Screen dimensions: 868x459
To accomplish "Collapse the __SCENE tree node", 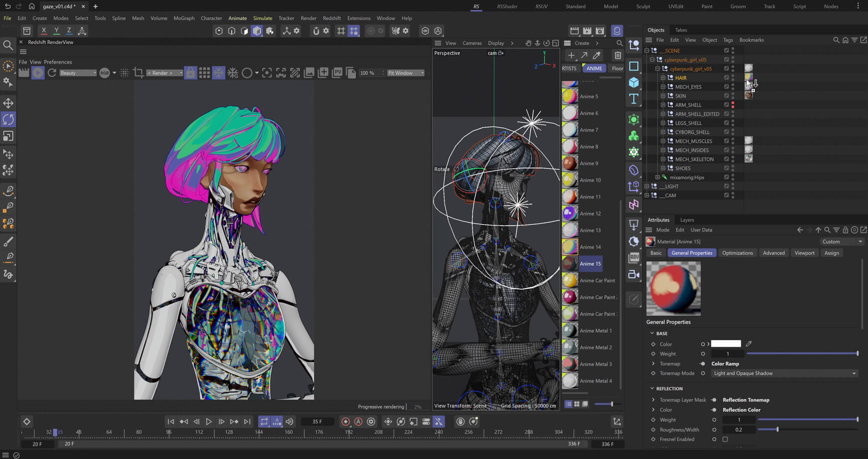I will click(647, 50).
